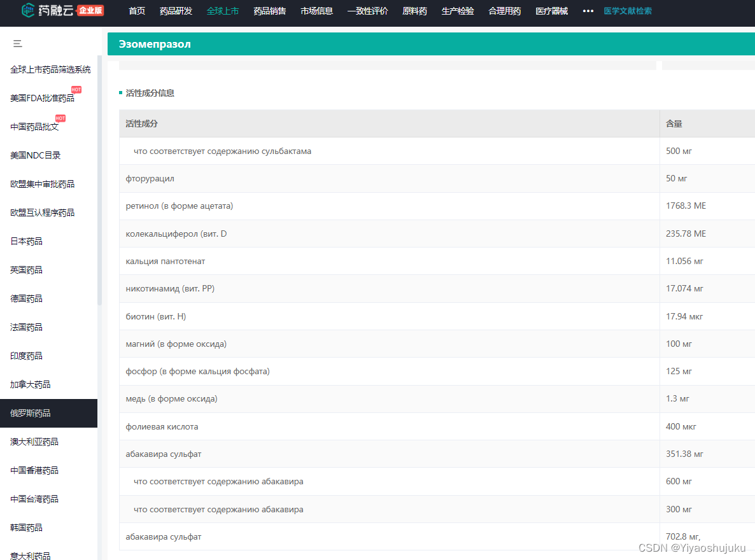The image size is (755, 560).
Task: Open 合理用药 navigation item
Action: pos(505,11)
